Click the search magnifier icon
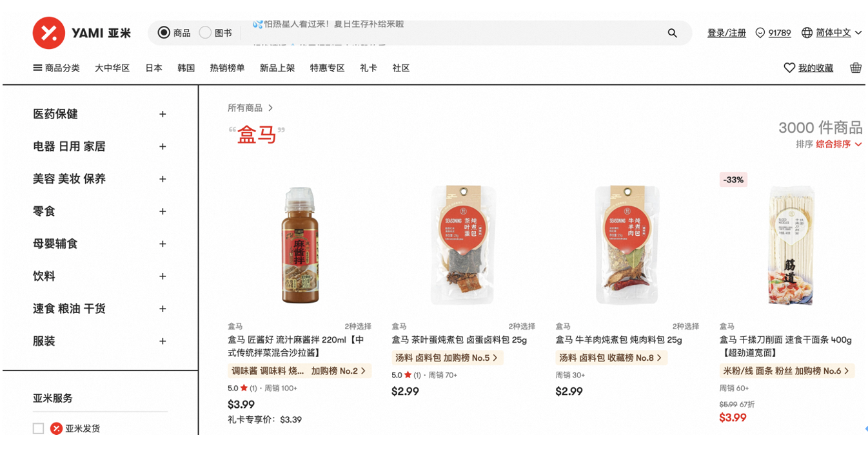Image resolution: width=868 pixels, height=451 pixels. point(672,33)
